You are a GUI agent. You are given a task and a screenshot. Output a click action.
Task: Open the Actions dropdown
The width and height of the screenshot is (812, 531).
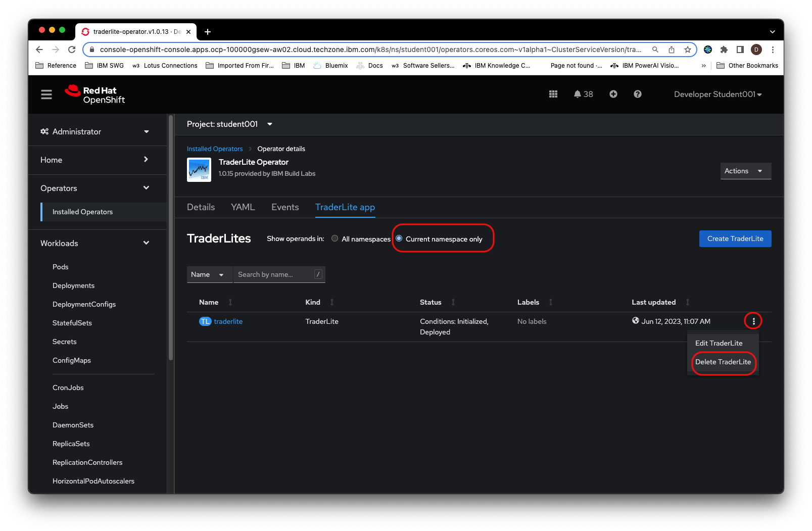click(745, 171)
